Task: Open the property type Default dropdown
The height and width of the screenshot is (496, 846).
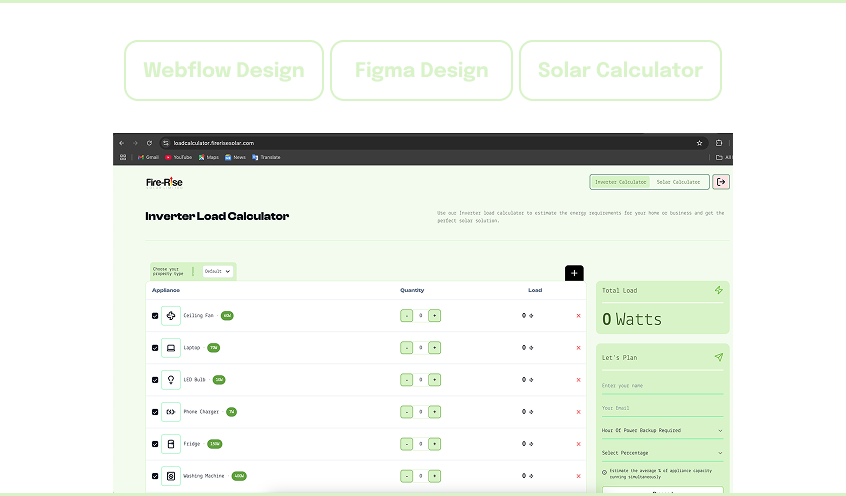Action: click(x=217, y=271)
